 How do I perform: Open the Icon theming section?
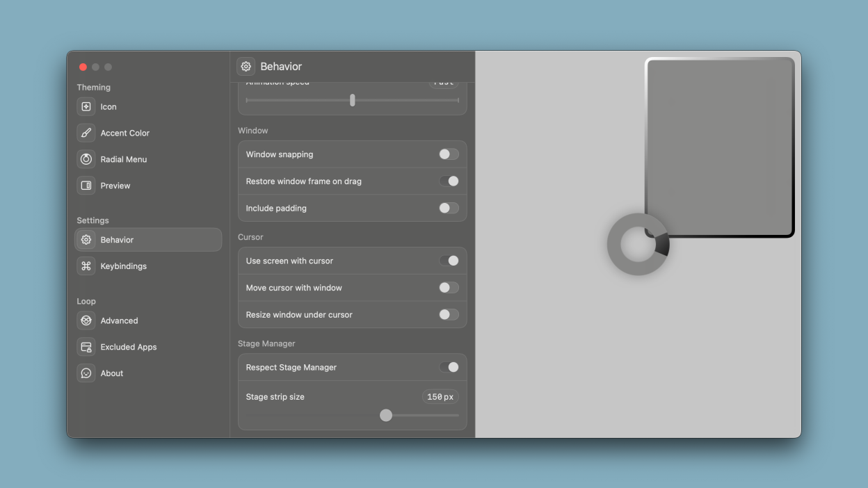[x=86, y=106]
